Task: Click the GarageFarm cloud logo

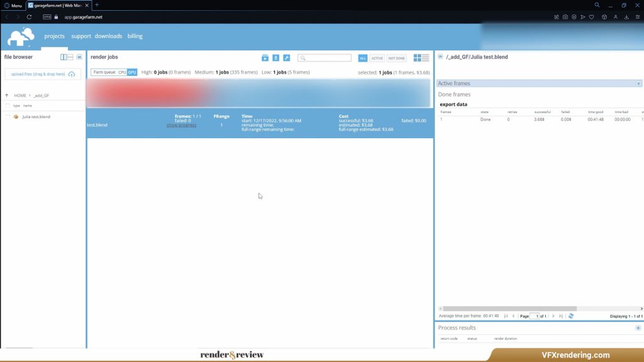Action: [x=21, y=37]
